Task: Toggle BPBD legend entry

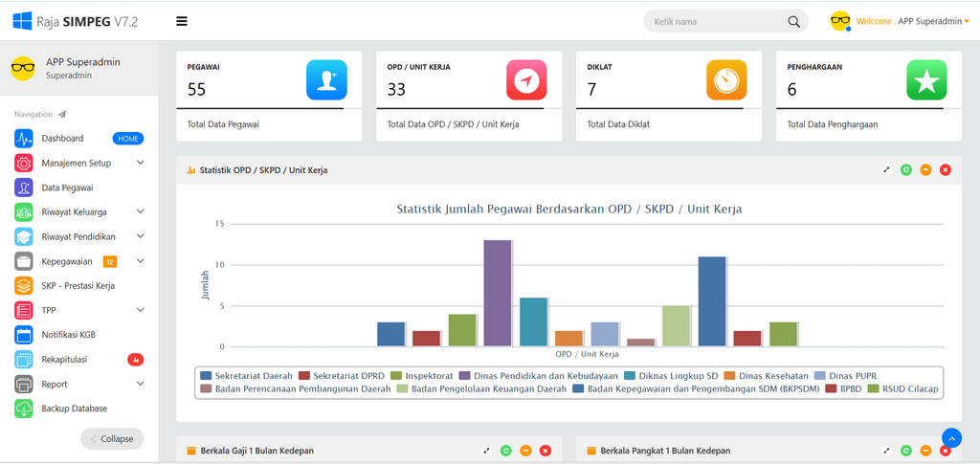Action: pyautogui.click(x=842, y=388)
